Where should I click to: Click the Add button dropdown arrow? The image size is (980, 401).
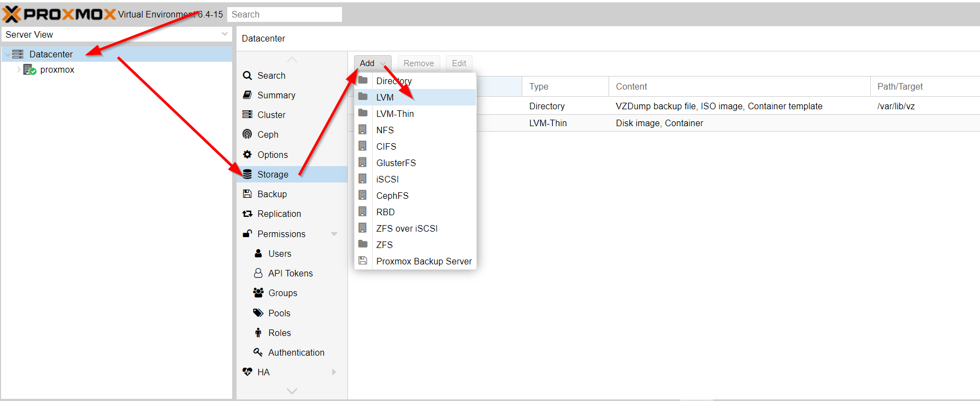[x=383, y=63]
